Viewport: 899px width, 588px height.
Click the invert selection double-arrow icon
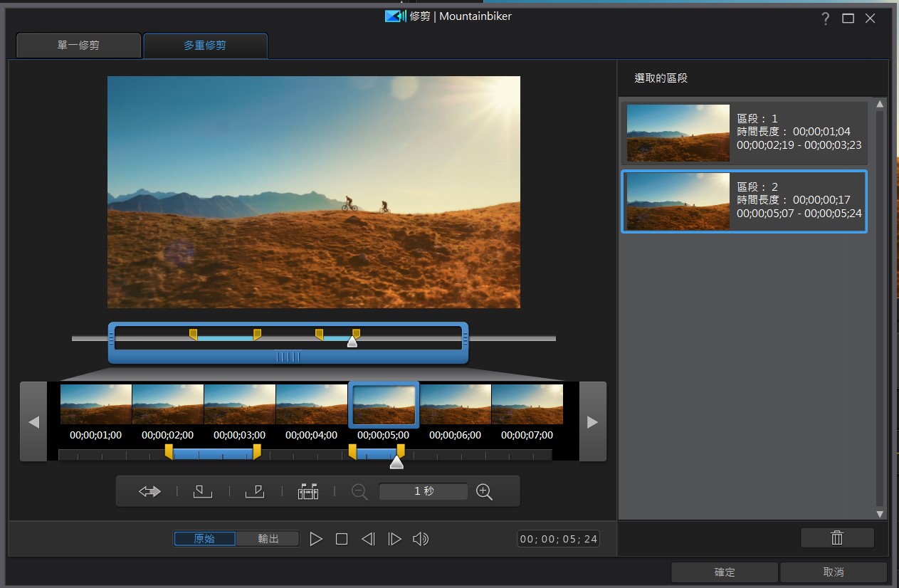[x=149, y=492]
